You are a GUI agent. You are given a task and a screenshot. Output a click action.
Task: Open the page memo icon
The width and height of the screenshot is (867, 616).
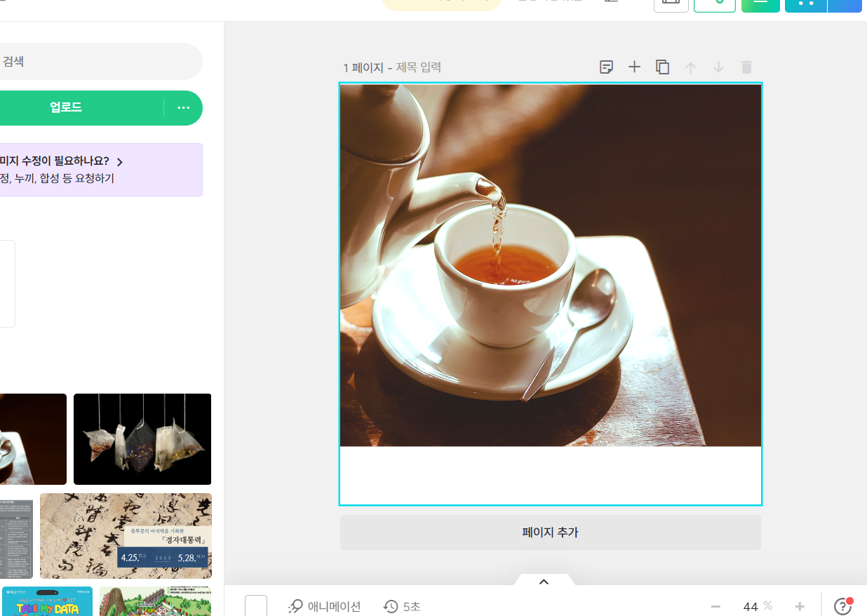click(606, 67)
